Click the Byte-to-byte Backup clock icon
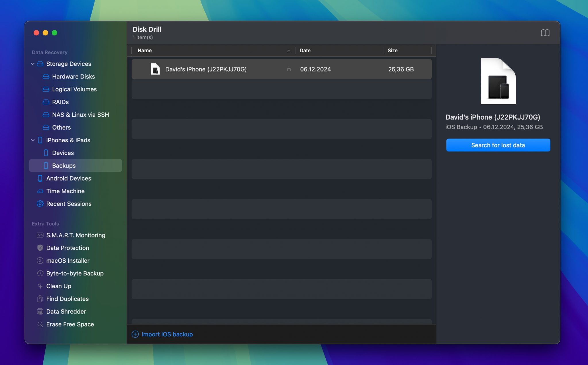Screen dimensions: 588x365 40,273
